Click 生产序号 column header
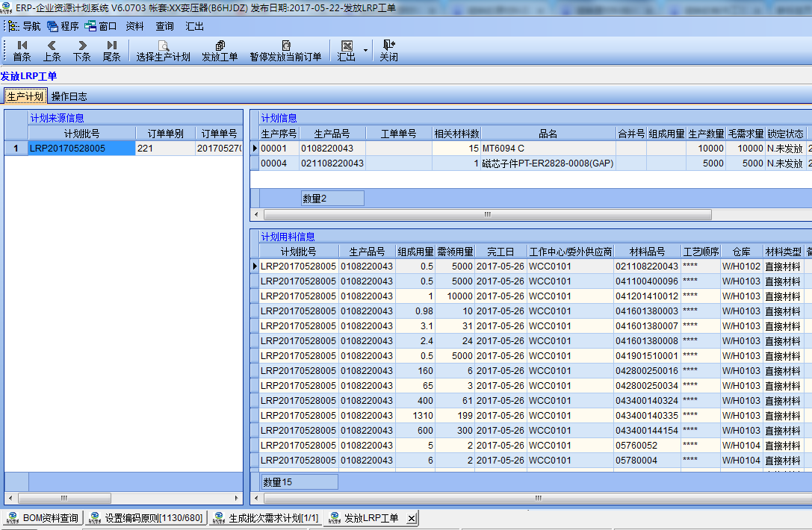Image resolution: width=812 pixels, height=530 pixels. pos(279,134)
